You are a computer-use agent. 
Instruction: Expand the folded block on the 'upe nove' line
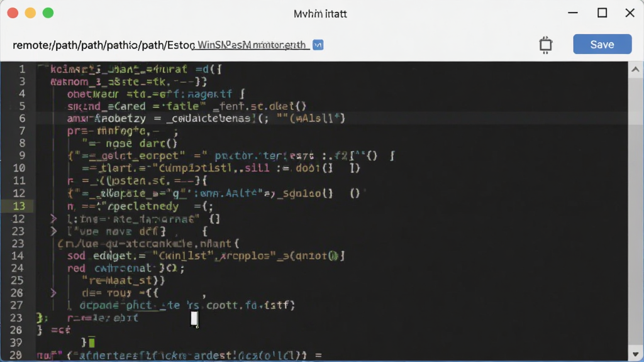[53, 231]
